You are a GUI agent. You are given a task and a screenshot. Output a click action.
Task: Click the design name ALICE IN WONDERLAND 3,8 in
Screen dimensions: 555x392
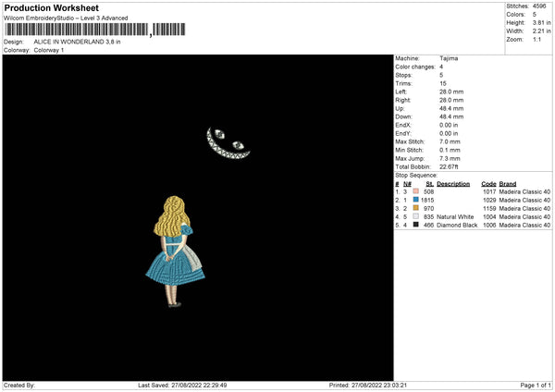point(77,42)
